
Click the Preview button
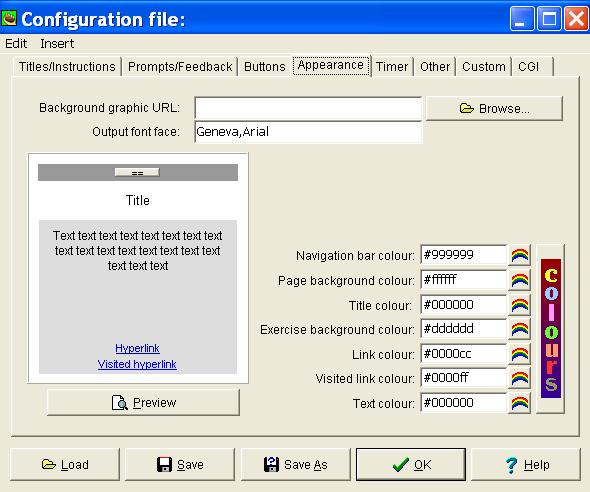143,402
